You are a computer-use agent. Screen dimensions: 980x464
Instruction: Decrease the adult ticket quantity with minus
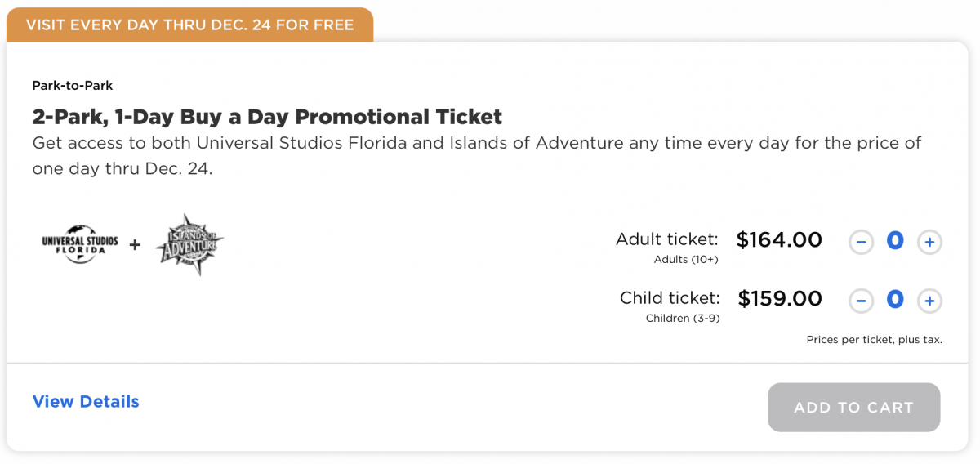click(861, 242)
